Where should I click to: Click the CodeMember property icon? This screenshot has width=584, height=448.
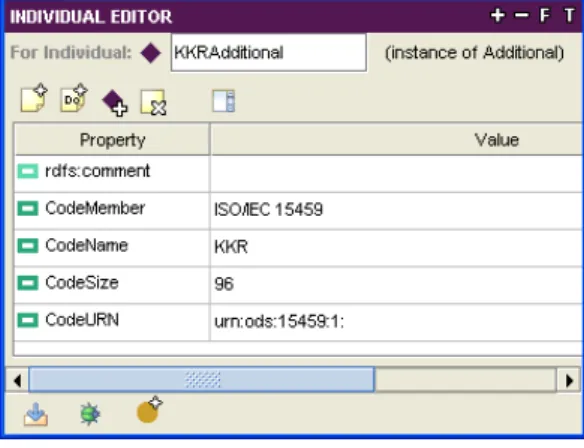28,209
